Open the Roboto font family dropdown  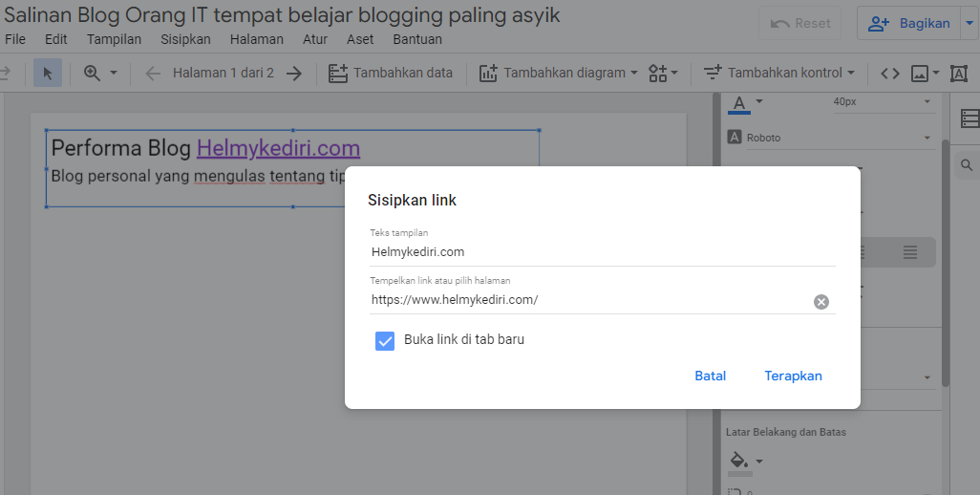pos(829,138)
